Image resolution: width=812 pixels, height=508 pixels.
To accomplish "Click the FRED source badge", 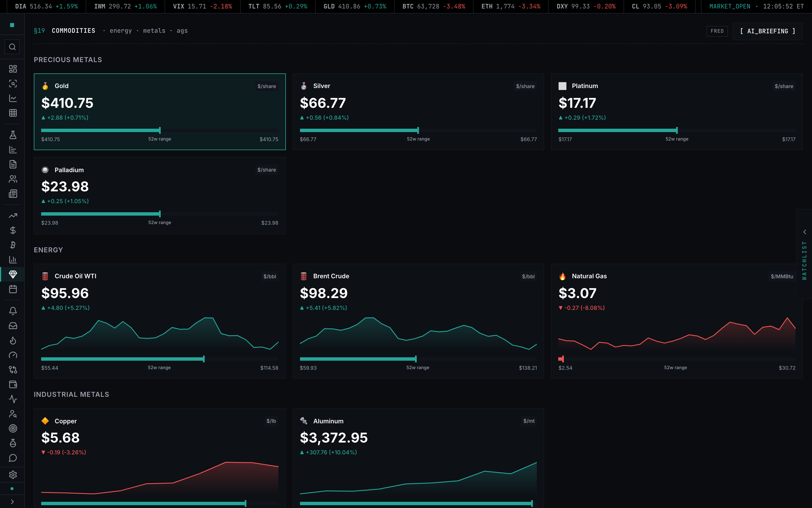I will coord(717,31).
